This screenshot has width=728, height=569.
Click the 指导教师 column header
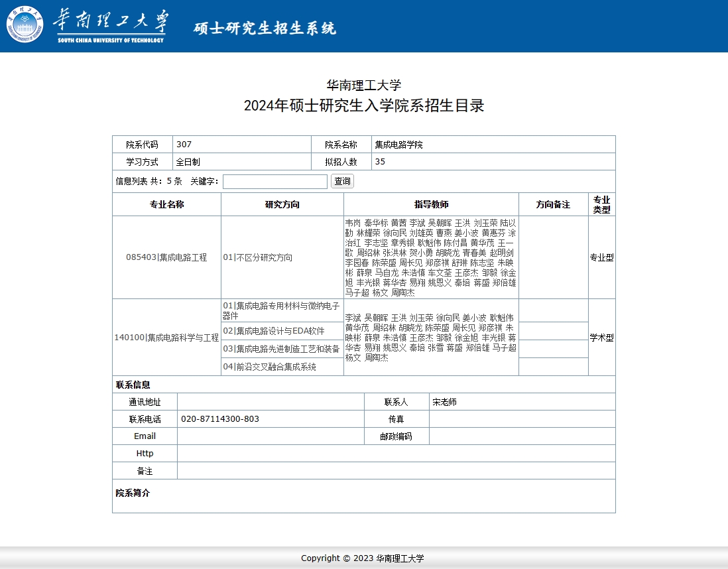(431, 204)
